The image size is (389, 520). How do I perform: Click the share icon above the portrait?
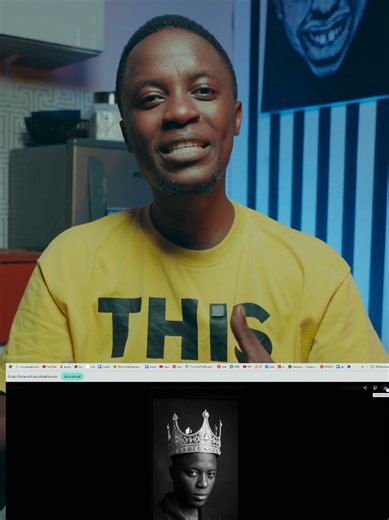tap(365, 388)
